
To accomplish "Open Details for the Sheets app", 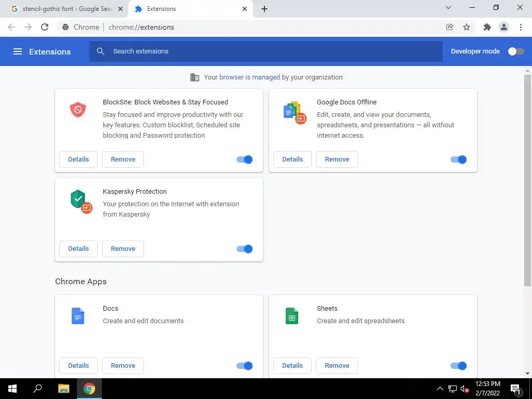I will point(292,365).
